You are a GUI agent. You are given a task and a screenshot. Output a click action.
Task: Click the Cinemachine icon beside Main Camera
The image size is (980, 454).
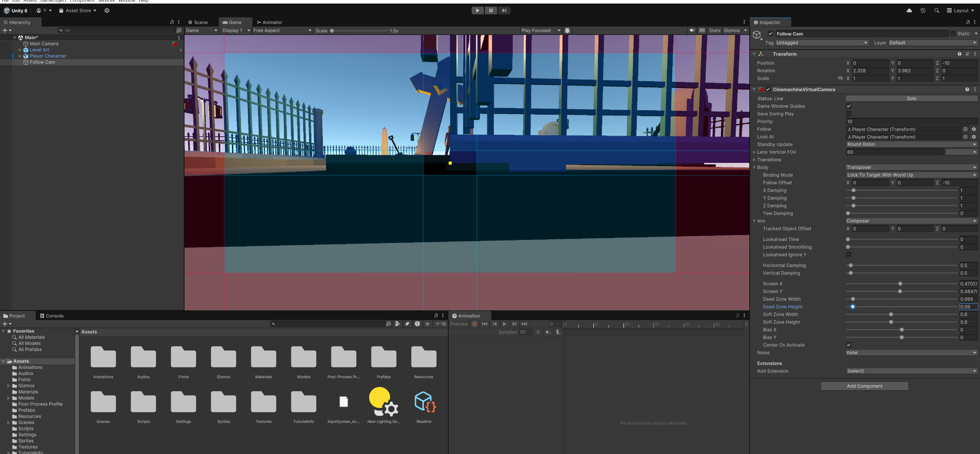coord(175,44)
